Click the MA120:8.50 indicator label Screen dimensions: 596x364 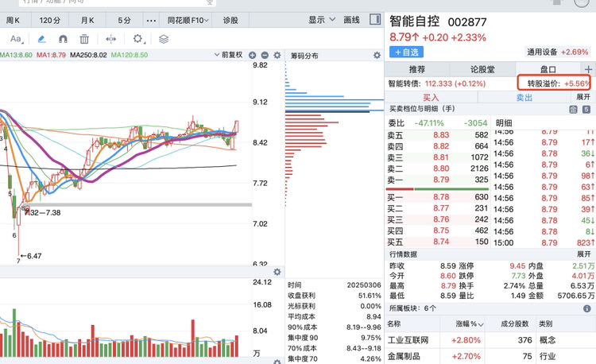(130, 55)
